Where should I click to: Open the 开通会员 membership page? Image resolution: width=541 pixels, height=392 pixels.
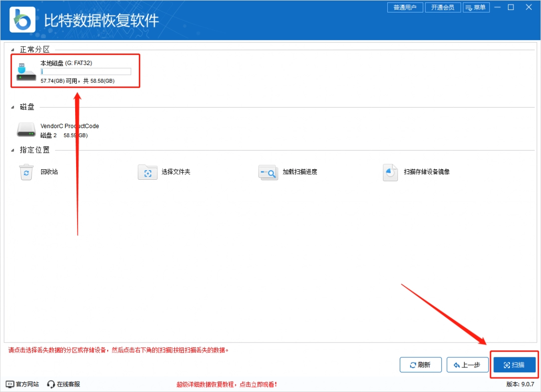[443, 7]
